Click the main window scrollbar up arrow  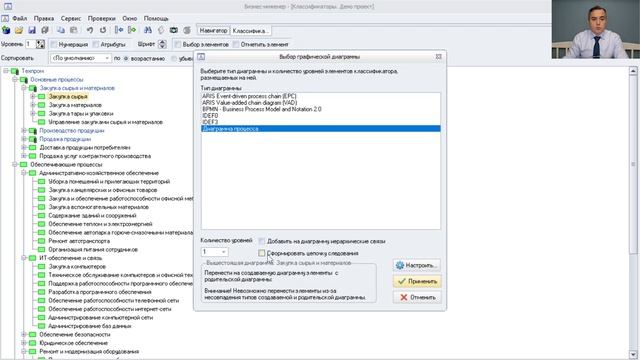click(x=633, y=71)
